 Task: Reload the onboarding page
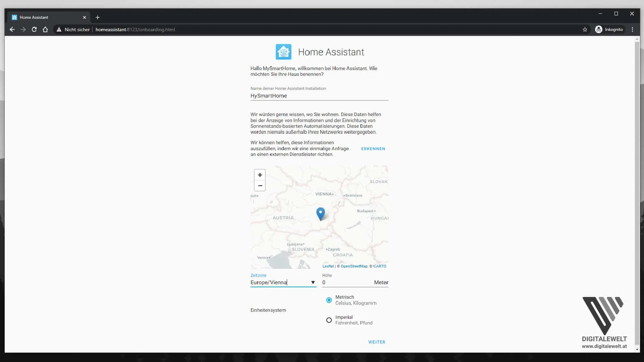34,29
